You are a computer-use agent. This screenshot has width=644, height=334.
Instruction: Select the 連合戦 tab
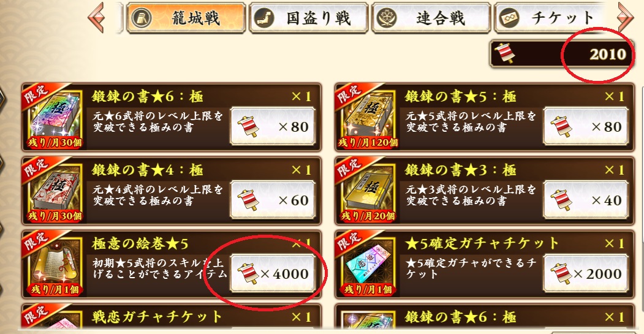pyautogui.click(x=431, y=18)
